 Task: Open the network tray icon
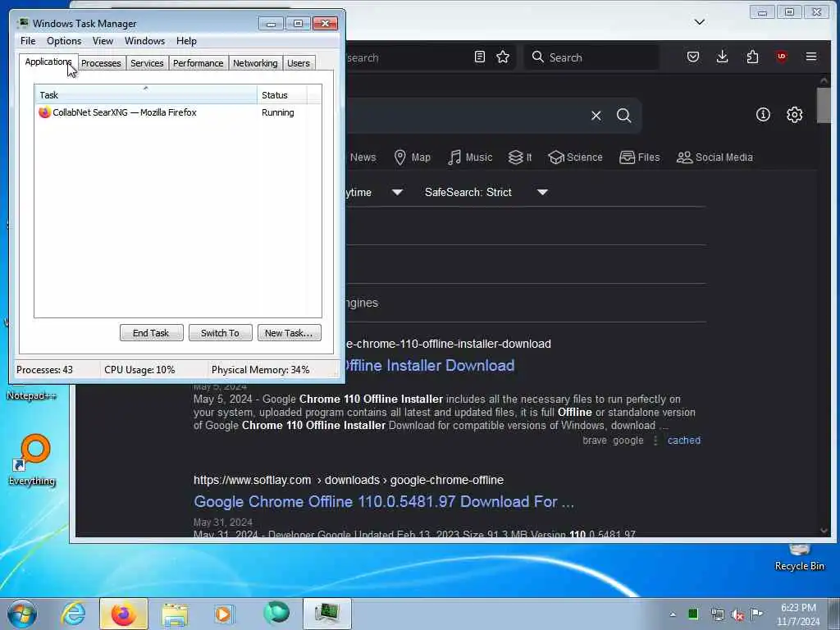(x=717, y=614)
